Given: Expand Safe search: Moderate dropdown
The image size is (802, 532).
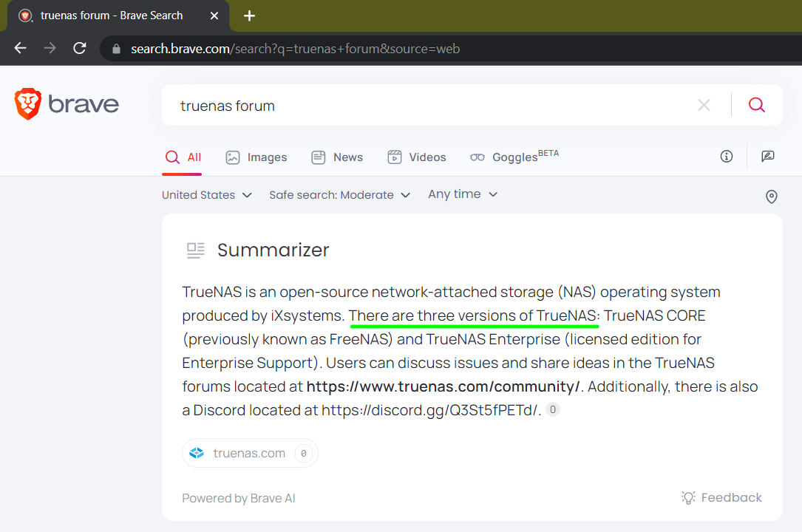Looking at the screenshot, I should click(340, 195).
